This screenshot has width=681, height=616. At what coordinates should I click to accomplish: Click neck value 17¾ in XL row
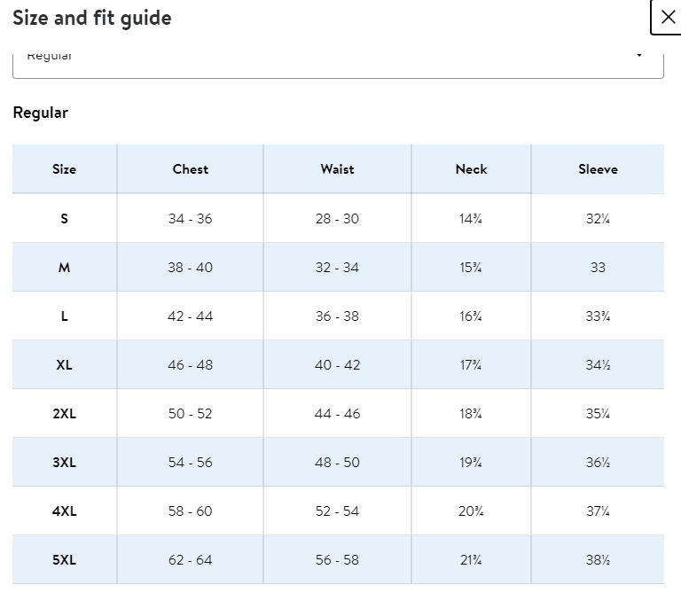coord(471,364)
